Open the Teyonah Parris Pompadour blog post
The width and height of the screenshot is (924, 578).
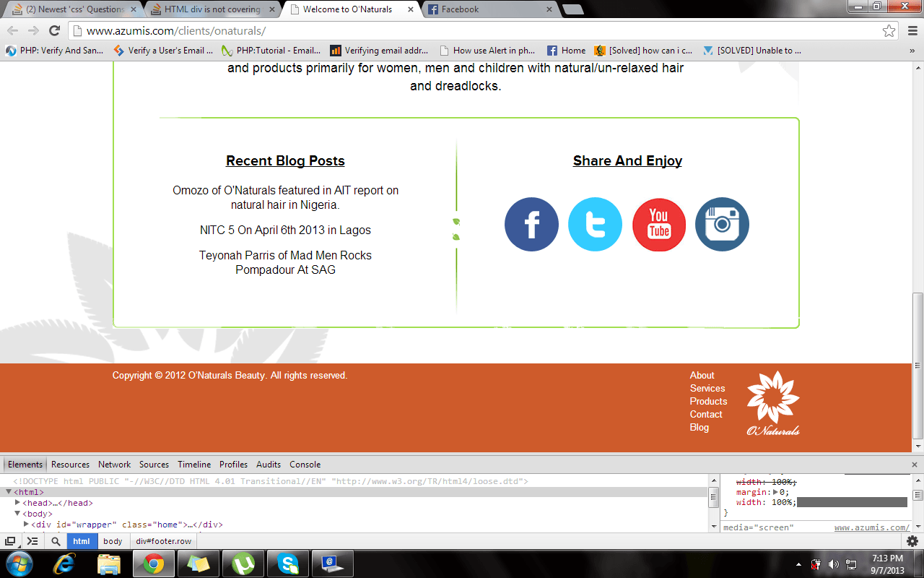tap(285, 262)
